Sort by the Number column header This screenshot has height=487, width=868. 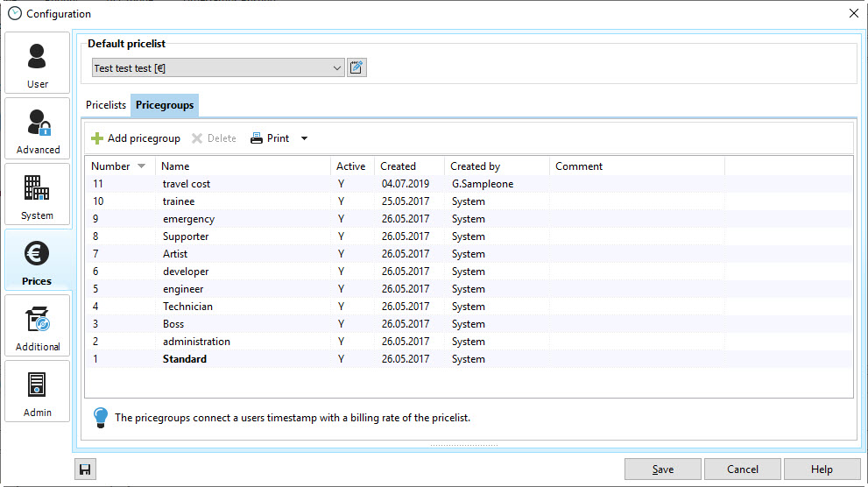pos(111,166)
